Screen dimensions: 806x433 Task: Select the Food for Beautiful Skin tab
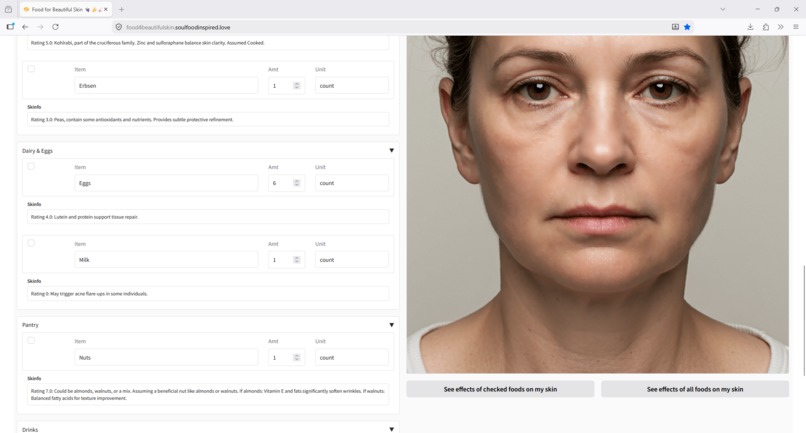(66, 9)
